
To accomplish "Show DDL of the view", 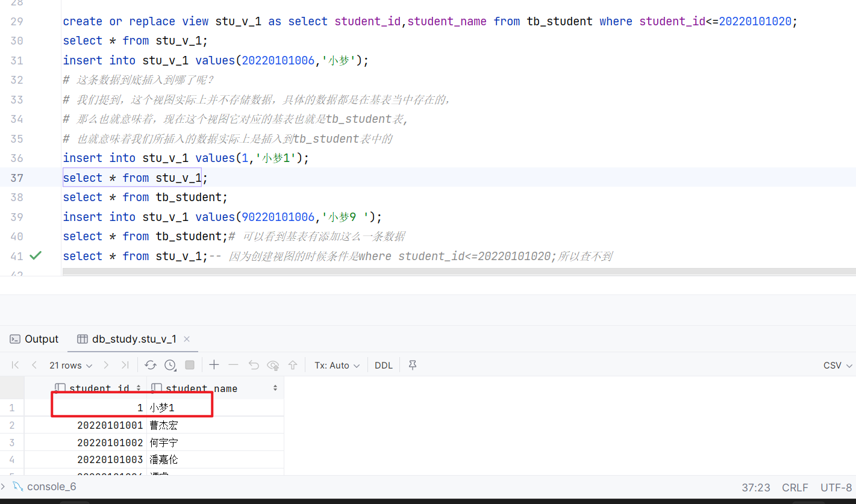I will (x=384, y=365).
